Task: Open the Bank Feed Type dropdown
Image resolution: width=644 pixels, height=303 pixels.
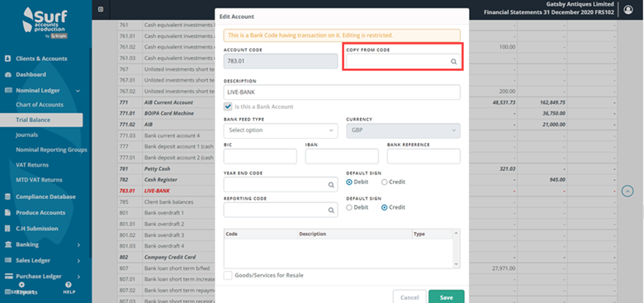Action: pos(281,130)
